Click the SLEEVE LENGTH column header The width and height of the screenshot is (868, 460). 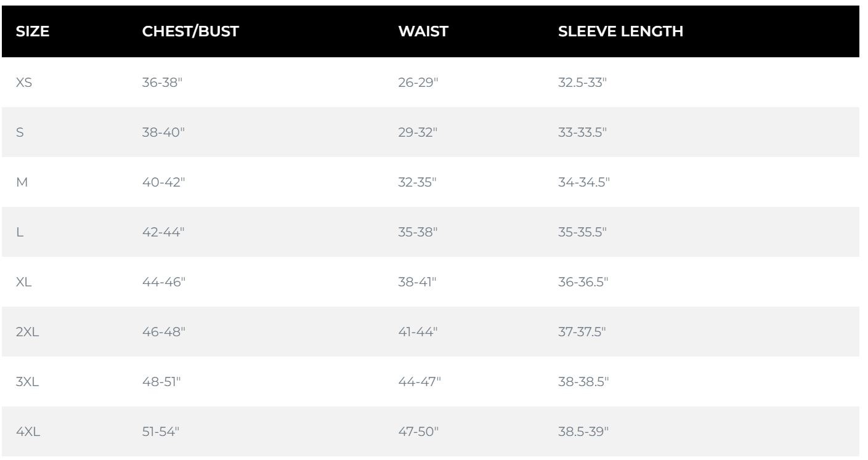click(x=620, y=32)
